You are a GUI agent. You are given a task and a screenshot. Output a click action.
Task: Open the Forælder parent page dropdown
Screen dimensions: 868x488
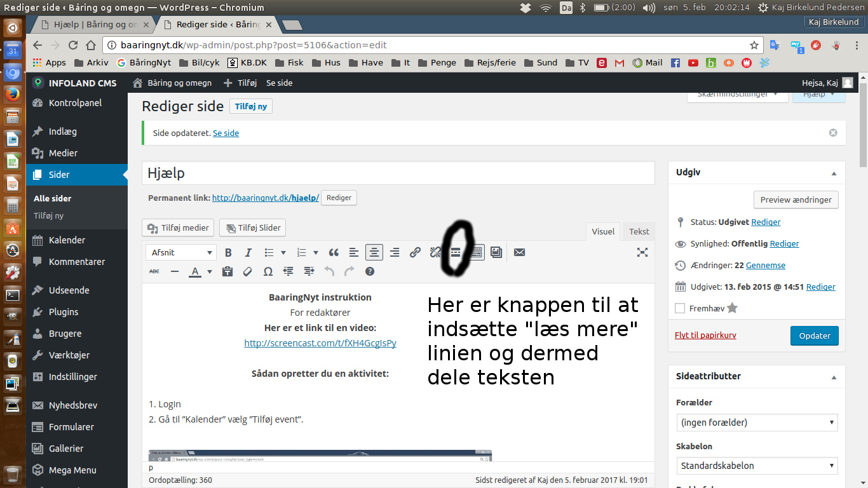[757, 423]
